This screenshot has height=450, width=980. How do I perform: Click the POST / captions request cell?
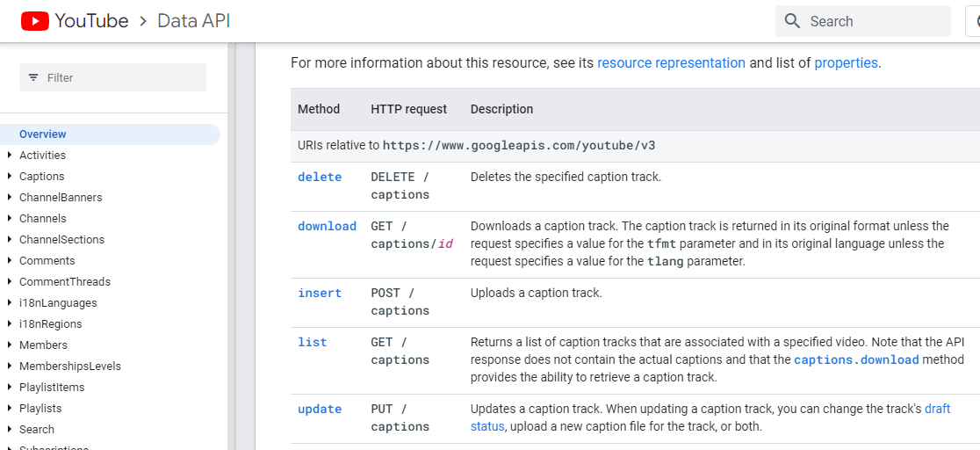click(x=400, y=301)
